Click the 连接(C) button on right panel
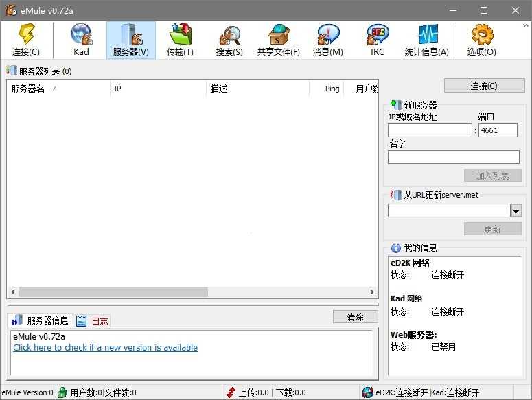The image size is (532, 400). coord(484,86)
